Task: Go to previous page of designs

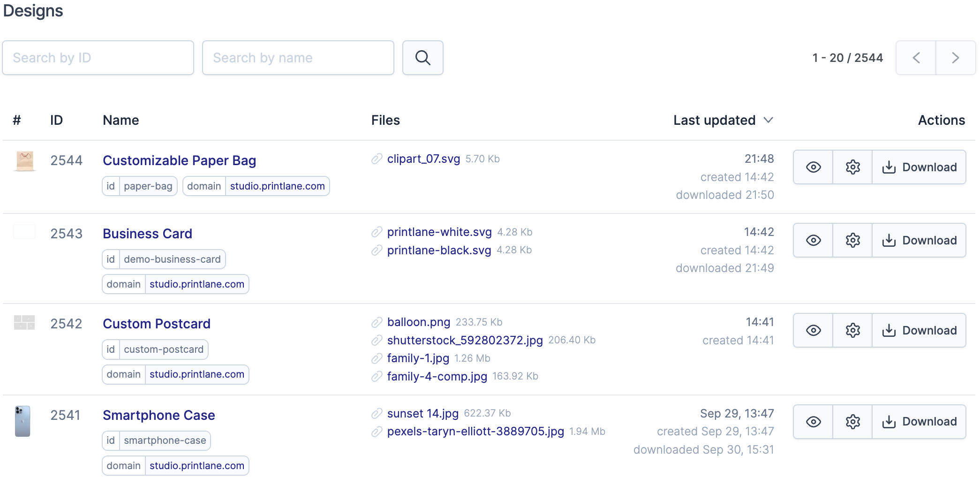Action: click(916, 58)
